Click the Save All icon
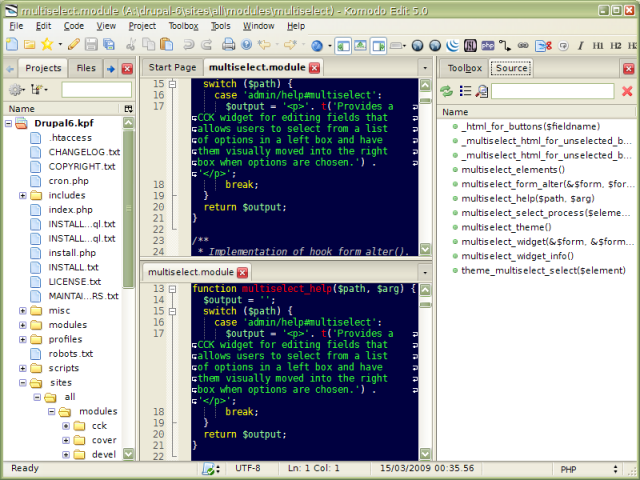Image resolution: width=640 pixels, height=480 pixels. coord(109,44)
